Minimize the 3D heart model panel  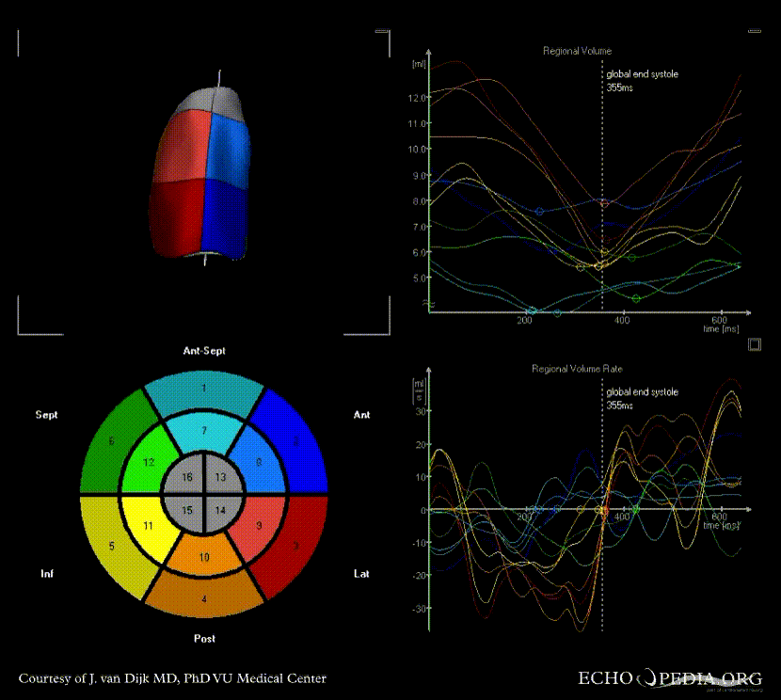coord(381,32)
